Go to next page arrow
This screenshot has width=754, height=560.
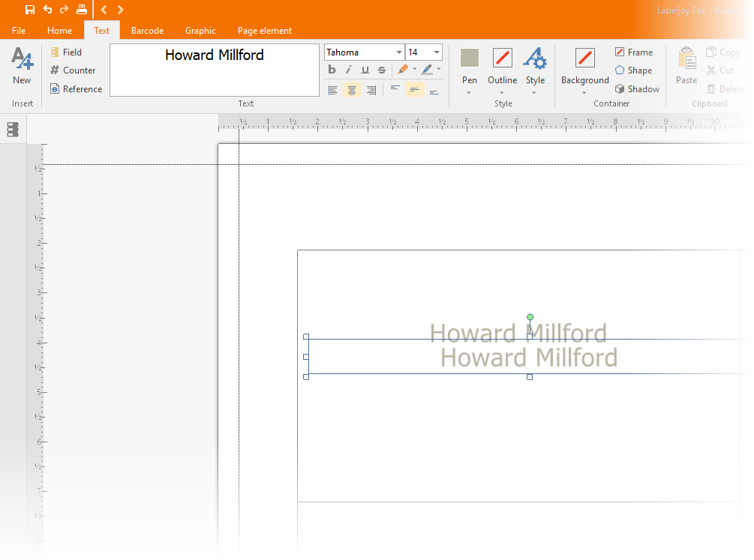[x=120, y=10]
